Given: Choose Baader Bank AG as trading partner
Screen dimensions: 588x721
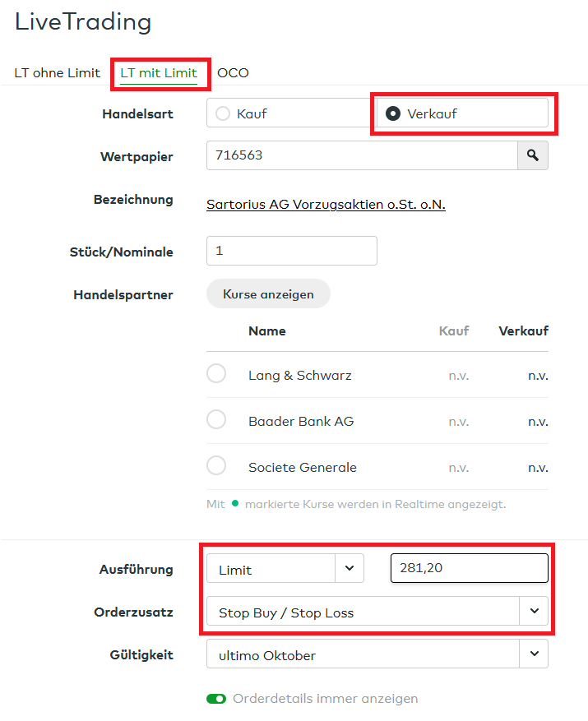Looking at the screenshot, I should tap(216, 420).
